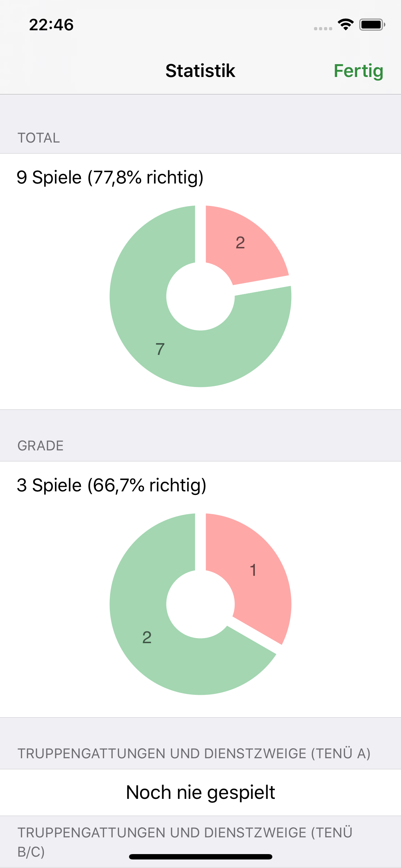This screenshot has height=868, width=401.
Task: Tap the cellular signal dots
Action: pyautogui.click(x=323, y=29)
